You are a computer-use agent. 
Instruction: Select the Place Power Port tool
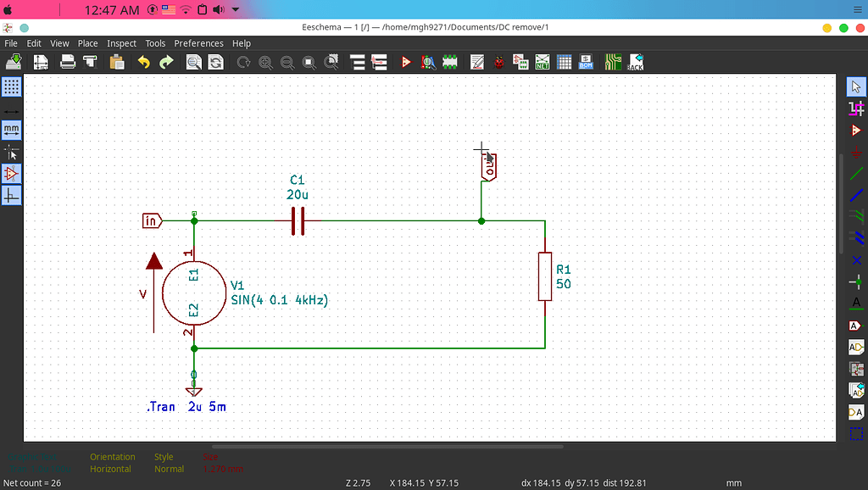tap(857, 153)
